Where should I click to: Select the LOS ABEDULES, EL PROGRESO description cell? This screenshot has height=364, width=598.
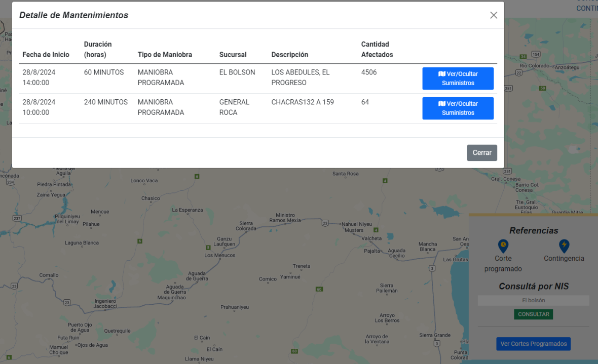301,77
